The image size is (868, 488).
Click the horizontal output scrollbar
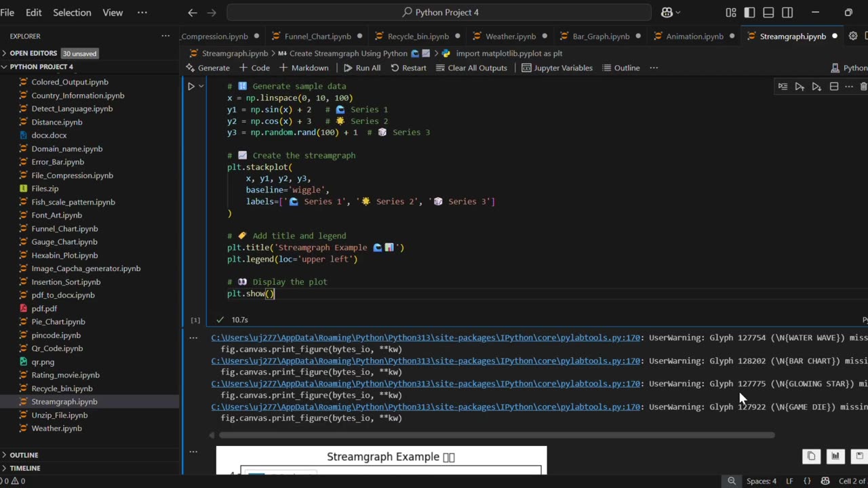pyautogui.click(x=496, y=435)
